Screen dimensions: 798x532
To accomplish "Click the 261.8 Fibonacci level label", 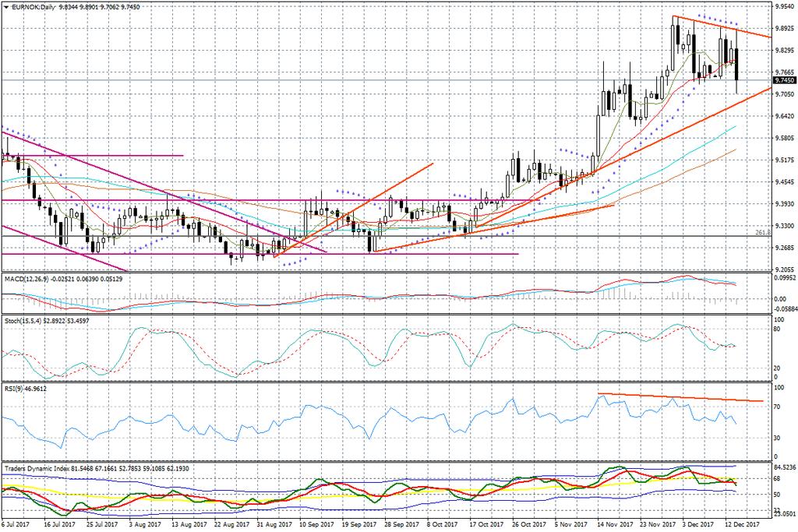I will click(763, 232).
